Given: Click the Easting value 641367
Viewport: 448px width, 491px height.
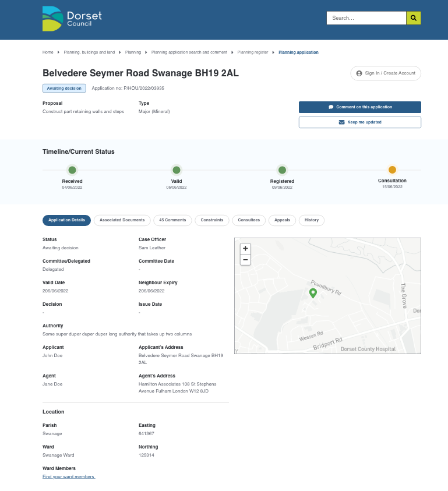Looking at the screenshot, I should (146, 433).
